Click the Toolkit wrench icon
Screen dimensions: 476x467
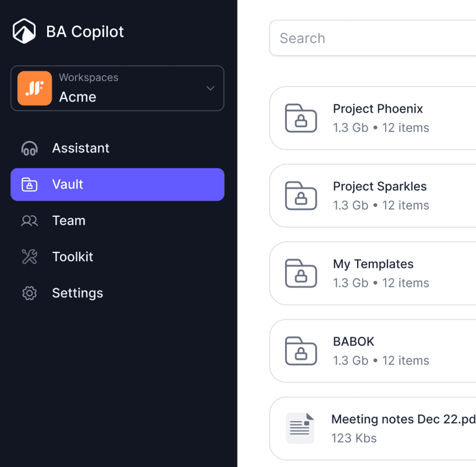29,257
